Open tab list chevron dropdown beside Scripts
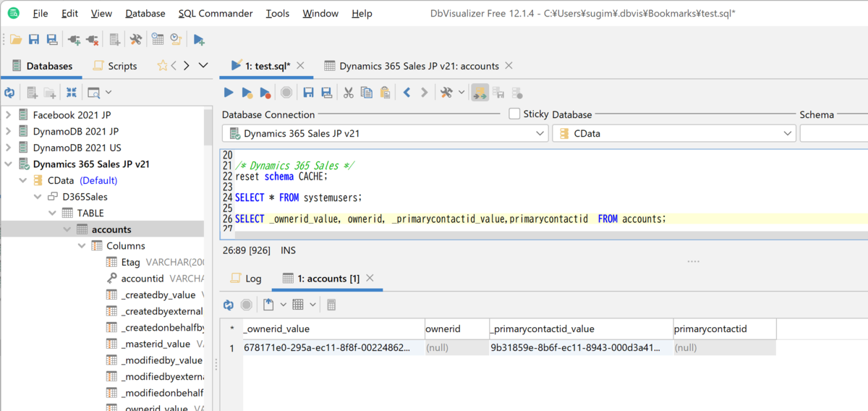This screenshot has height=411, width=868. tap(203, 66)
